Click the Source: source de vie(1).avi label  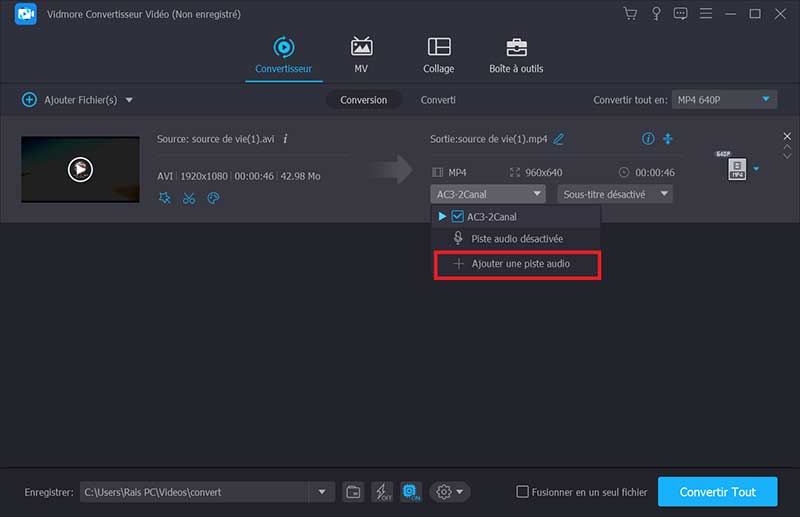click(215, 139)
